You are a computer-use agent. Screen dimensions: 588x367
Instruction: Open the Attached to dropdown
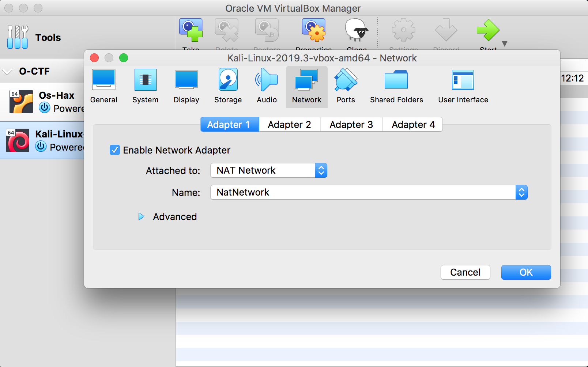click(x=269, y=170)
